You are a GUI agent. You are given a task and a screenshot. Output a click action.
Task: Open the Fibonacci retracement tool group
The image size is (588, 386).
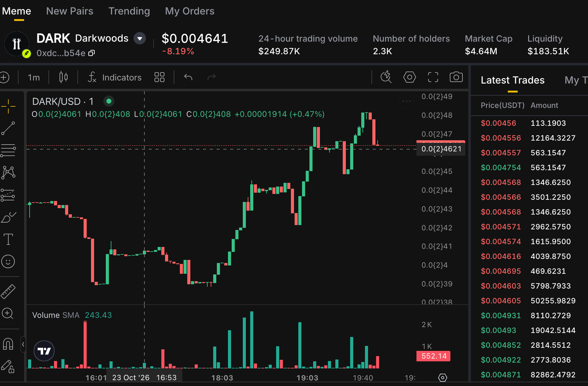pos(8,150)
